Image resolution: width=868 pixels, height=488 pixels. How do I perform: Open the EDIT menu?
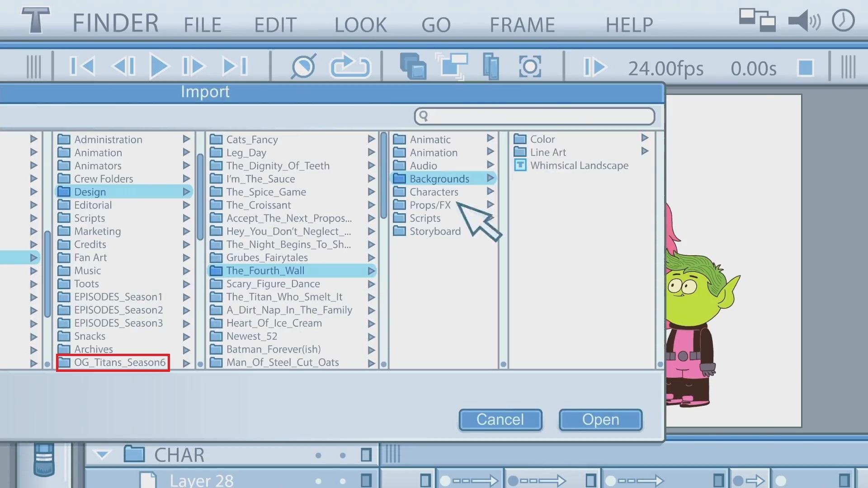[x=275, y=24]
